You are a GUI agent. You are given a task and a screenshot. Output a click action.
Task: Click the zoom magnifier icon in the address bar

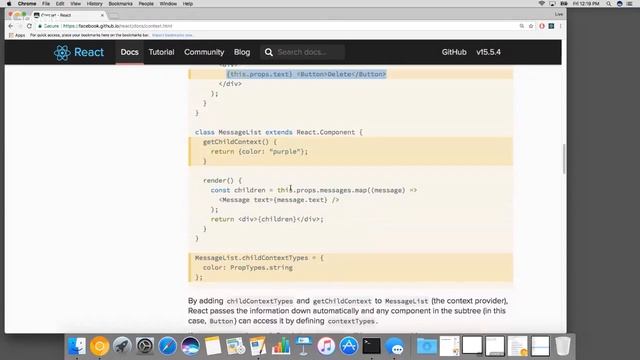coord(522,26)
